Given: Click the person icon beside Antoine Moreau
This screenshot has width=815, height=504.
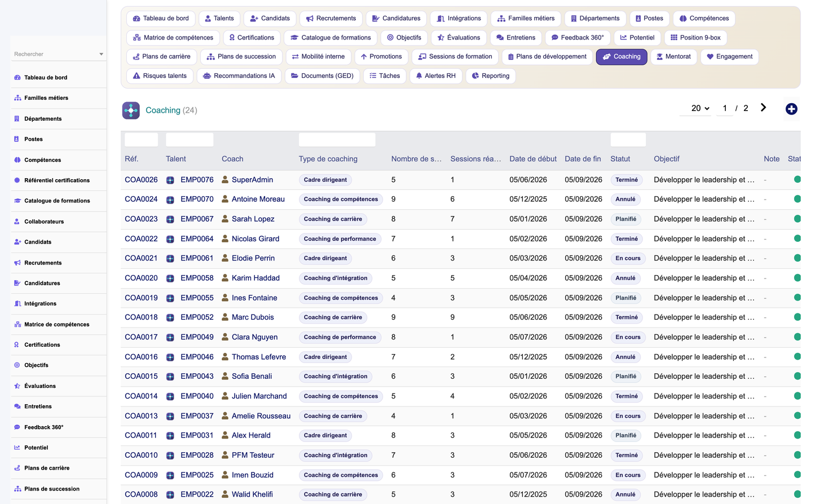Looking at the screenshot, I should point(225,199).
